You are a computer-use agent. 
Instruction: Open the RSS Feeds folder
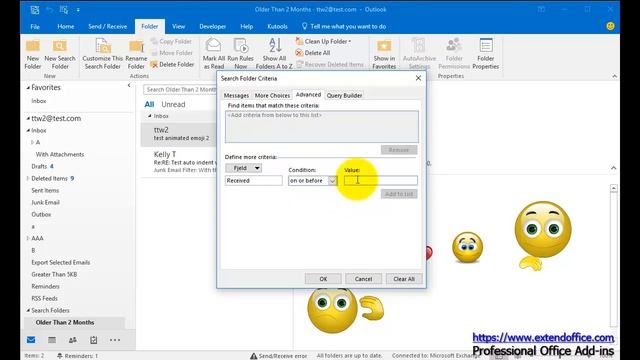(44, 298)
